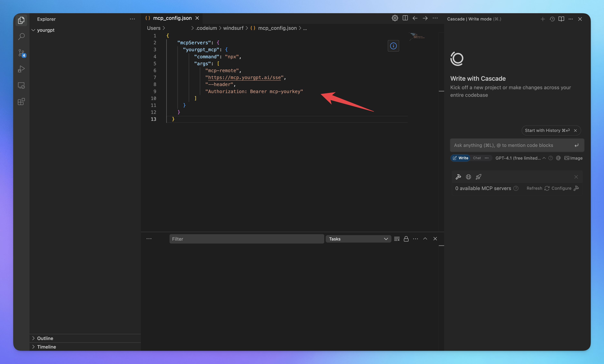Click the globe web icon

point(468,177)
